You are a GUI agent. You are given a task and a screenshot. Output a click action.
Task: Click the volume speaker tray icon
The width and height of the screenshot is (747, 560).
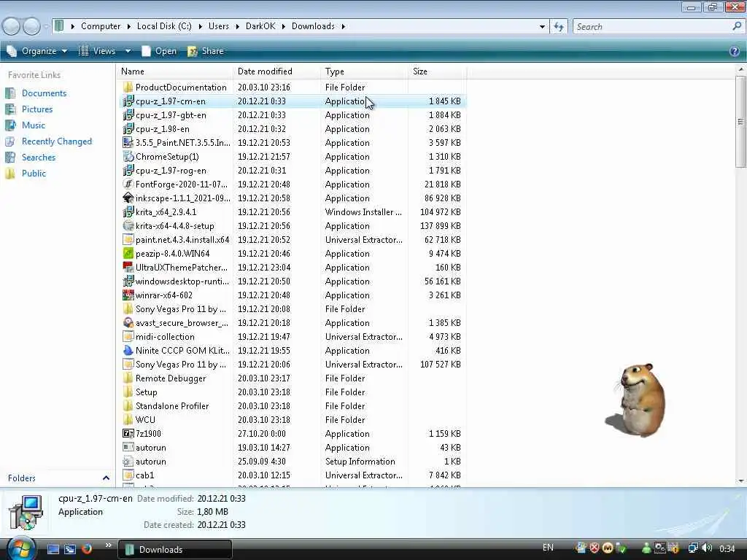pyautogui.click(x=707, y=548)
